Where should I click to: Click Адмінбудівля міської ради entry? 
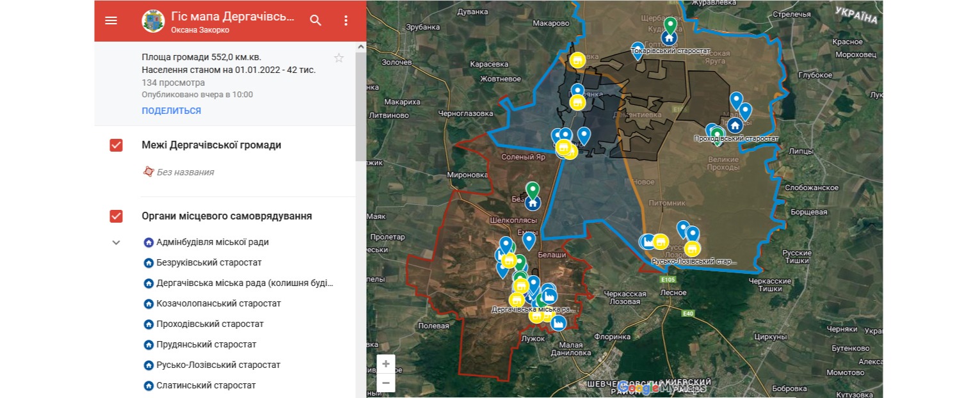(213, 243)
